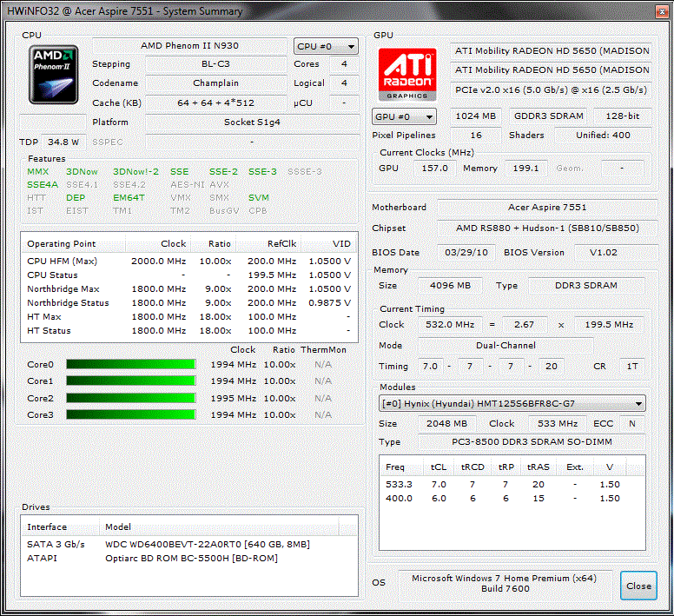Click the DDR3 SDRAM memory type field
The height and width of the screenshot is (616, 674).
pyautogui.click(x=586, y=286)
